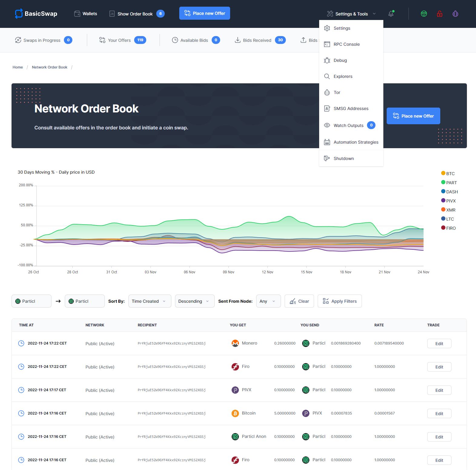Click the Bitcoin coin icon in table
The height and width of the screenshot is (470, 476).
point(235,413)
